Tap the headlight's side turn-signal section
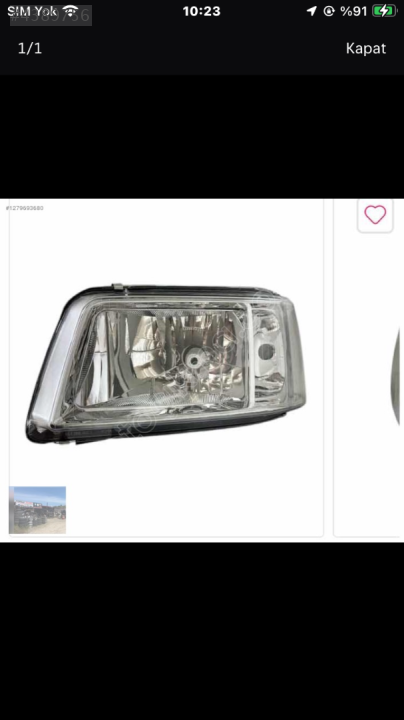This screenshot has height=720, width=404. coord(267,353)
